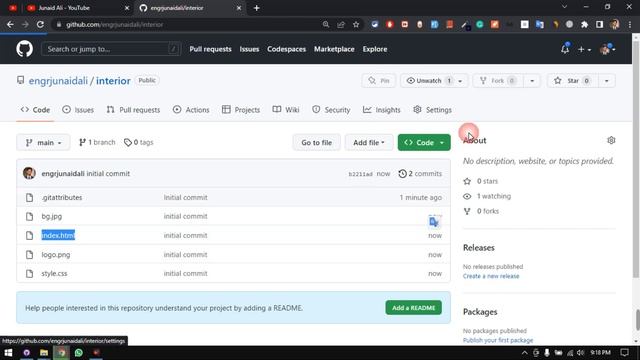Open the index.html file
The width and height of the screenshot is (640, 360).
[58, 236]
